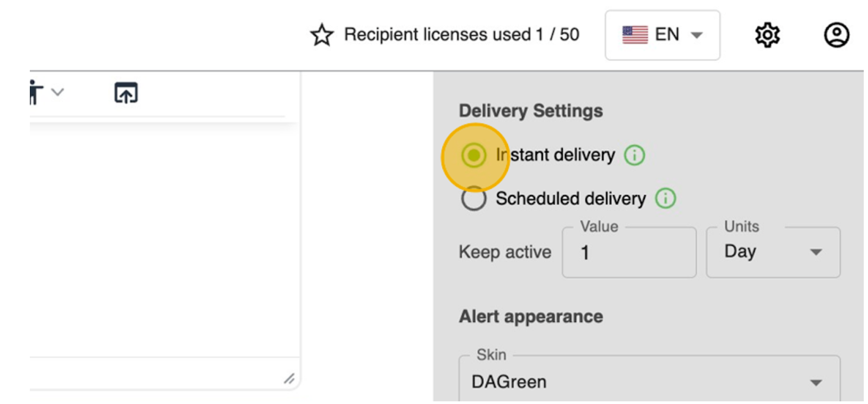The image size is (868, 404).
Task: Click the Recipient licenses used text
Action: 461,35
